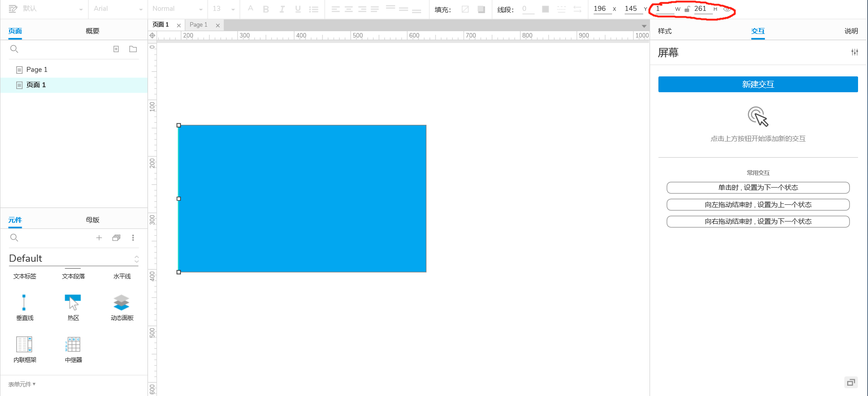This screenshot has height=396, width=868.
Task: Switch to the Page 1 canvas tab
Action: 199,25
